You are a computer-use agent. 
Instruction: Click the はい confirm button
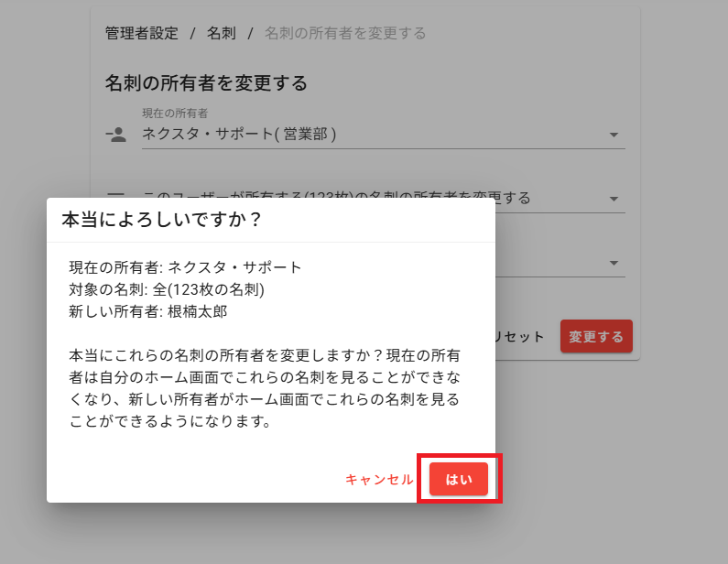point(459,479)
